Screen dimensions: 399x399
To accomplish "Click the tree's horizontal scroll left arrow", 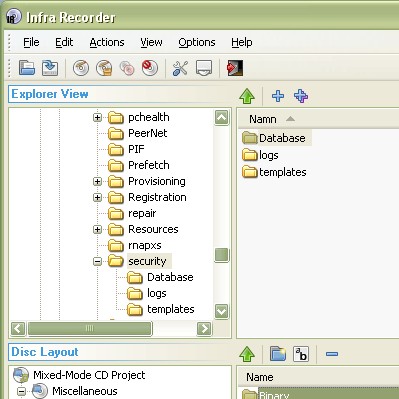I will (18, 328).
